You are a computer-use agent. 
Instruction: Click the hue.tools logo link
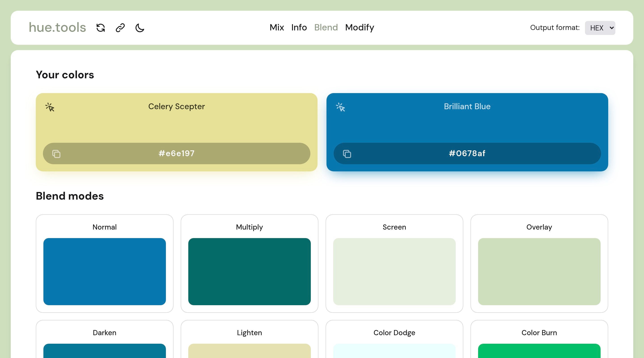pyautogui.click(x=57, y=27)
